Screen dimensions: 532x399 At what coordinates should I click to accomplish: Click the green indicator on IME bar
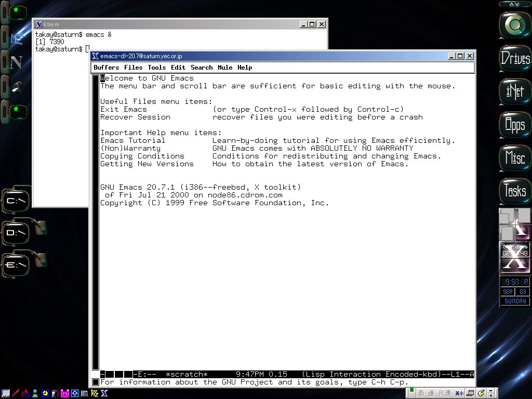pos(411,390)
